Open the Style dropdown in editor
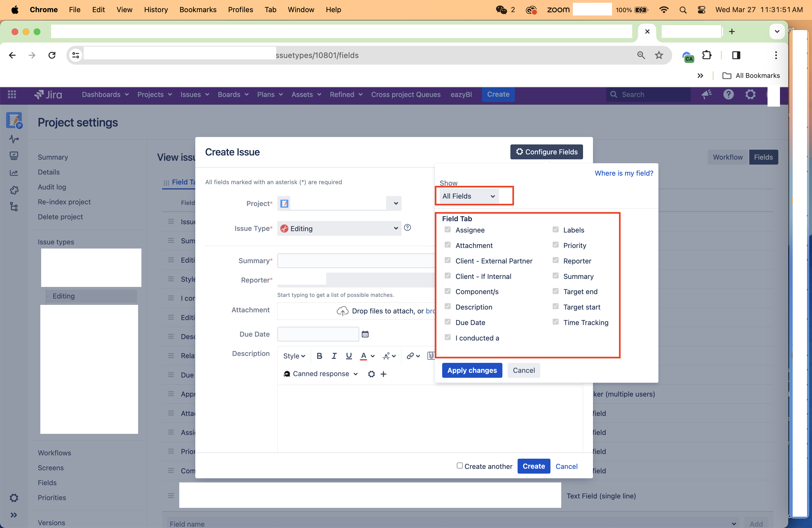 [x=294, y=356]
